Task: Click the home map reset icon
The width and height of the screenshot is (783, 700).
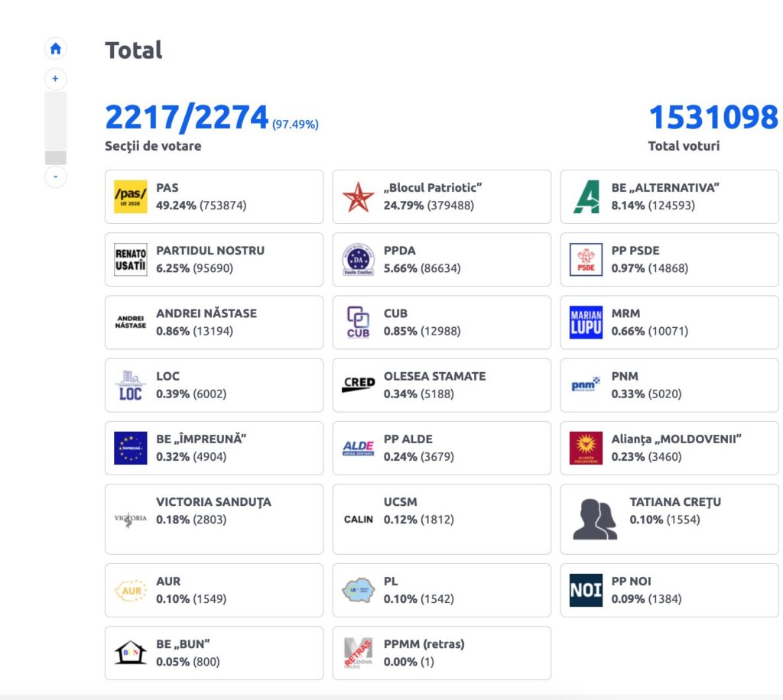Action: [x=55, y=49]
